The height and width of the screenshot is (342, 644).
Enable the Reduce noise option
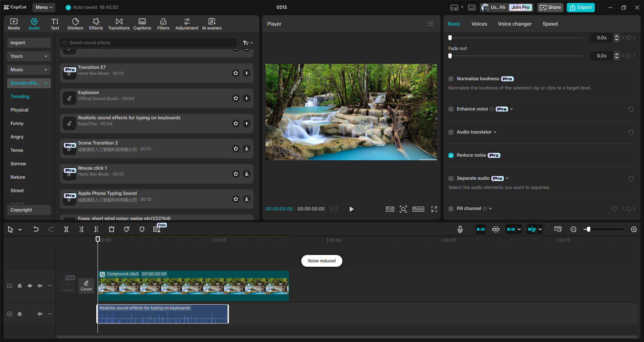click(451, 155)
